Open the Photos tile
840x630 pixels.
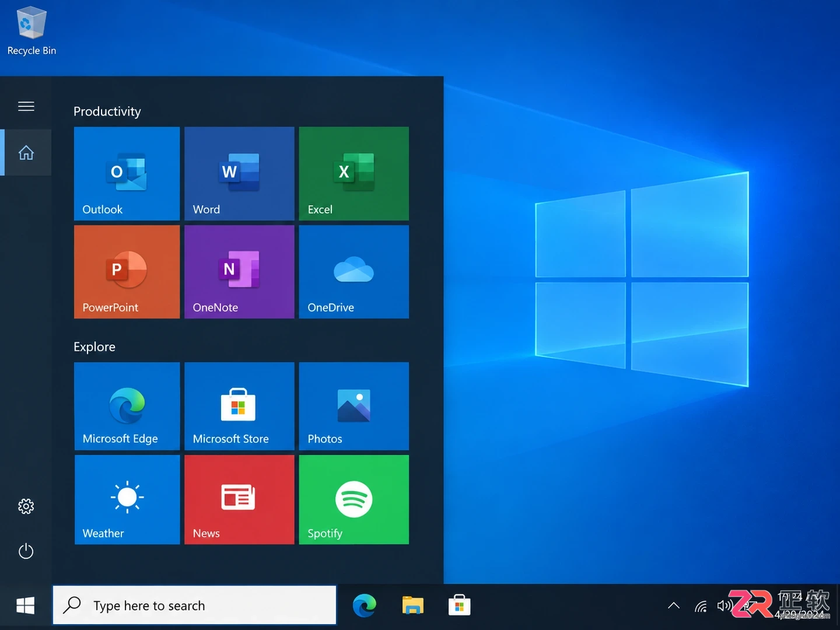click(353, 406)
